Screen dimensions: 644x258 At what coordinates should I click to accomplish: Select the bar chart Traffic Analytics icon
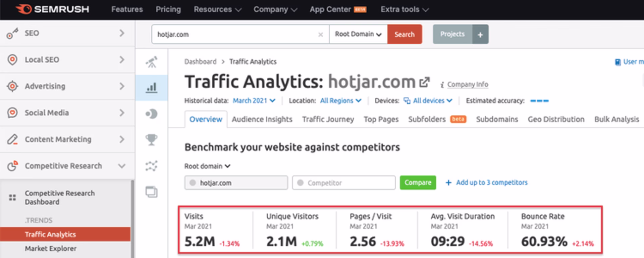pos(152,88)
